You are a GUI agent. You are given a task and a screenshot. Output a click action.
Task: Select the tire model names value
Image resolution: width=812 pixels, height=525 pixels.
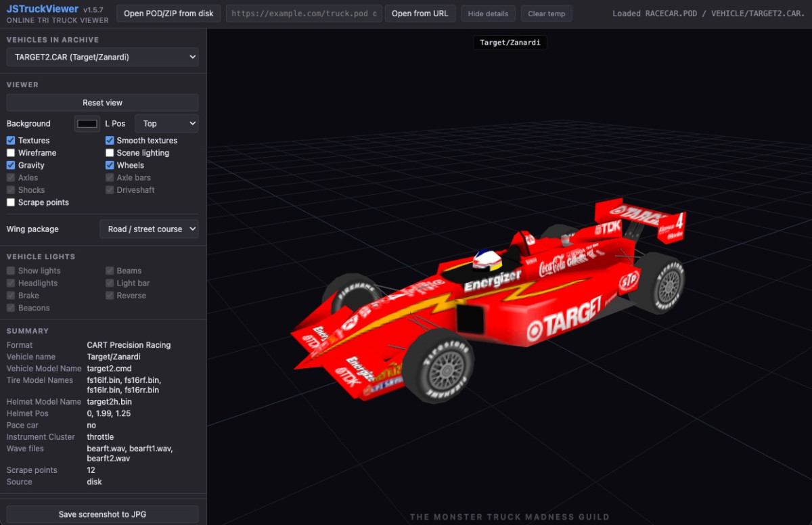124,385
